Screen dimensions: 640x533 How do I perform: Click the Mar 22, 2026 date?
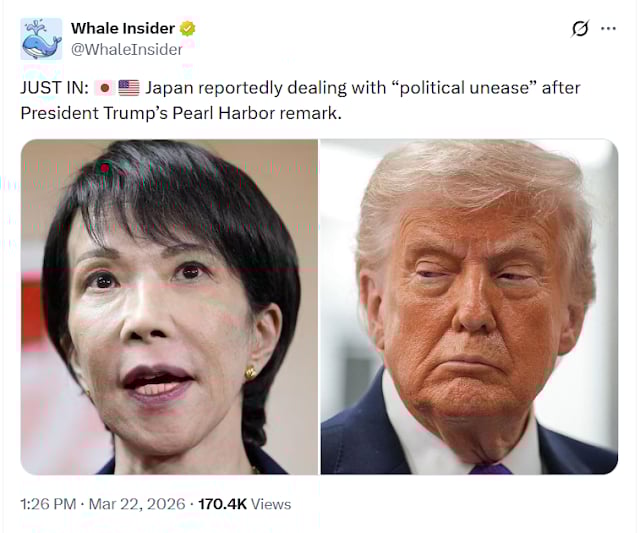137,504
